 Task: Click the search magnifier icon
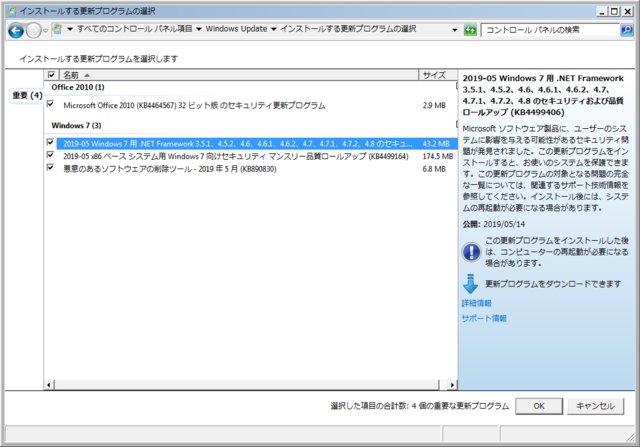[627, 30]
